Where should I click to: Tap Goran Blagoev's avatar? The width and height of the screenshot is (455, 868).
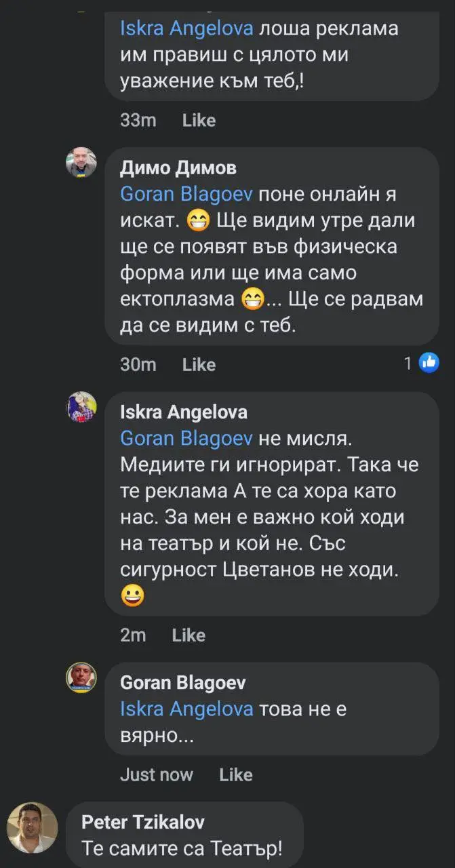tap(81, 677)
